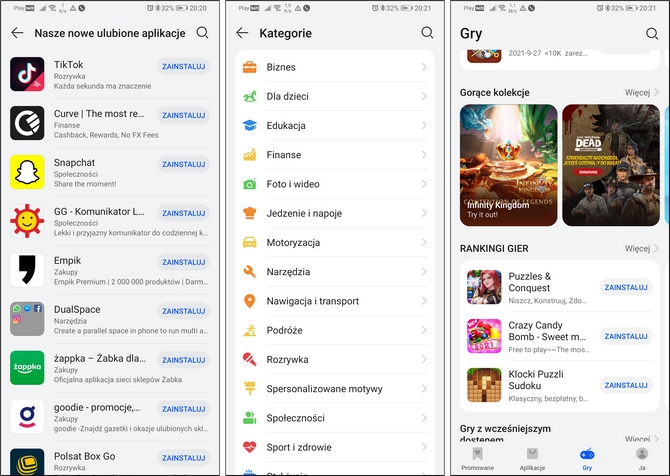This screenshot has width=670, height=476.
Task: Tap the Polsat Box Go icon
Action: [27, 461]
